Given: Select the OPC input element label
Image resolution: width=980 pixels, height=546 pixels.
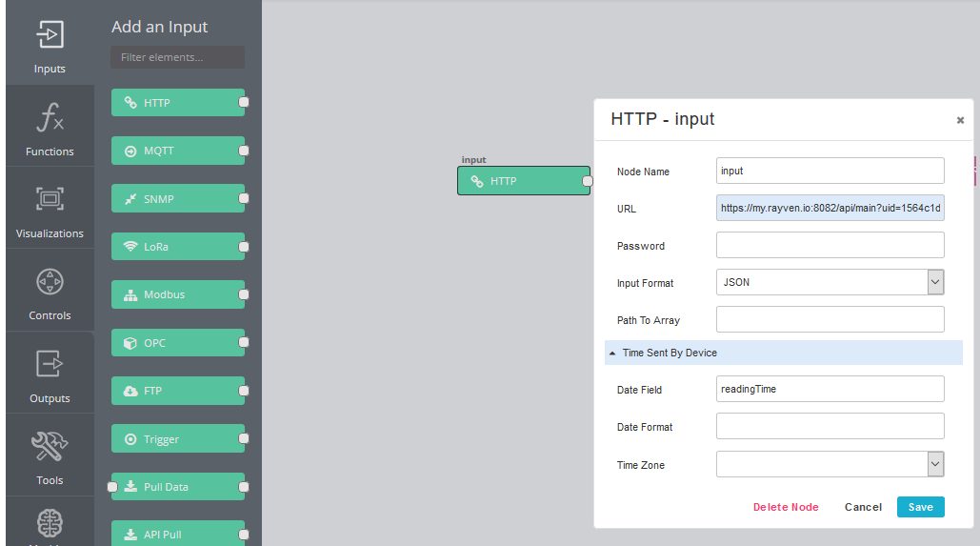Looking at the screenshot, I should point(155,343).
